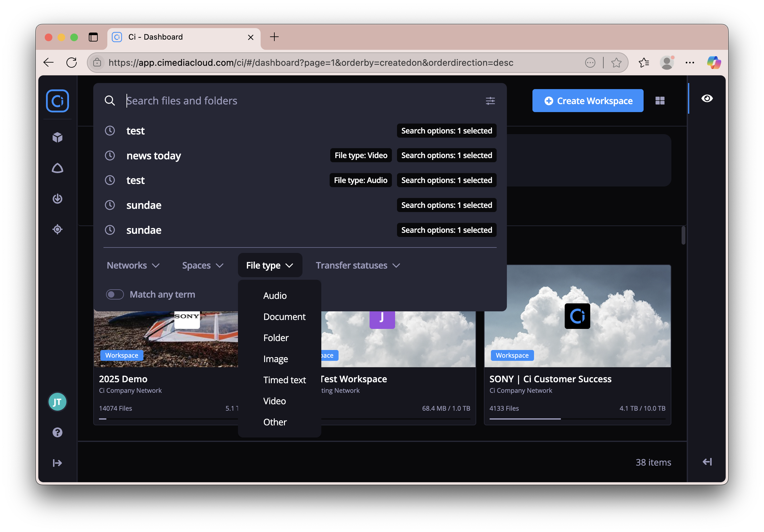Click the site info lock icon

point(97,63)
